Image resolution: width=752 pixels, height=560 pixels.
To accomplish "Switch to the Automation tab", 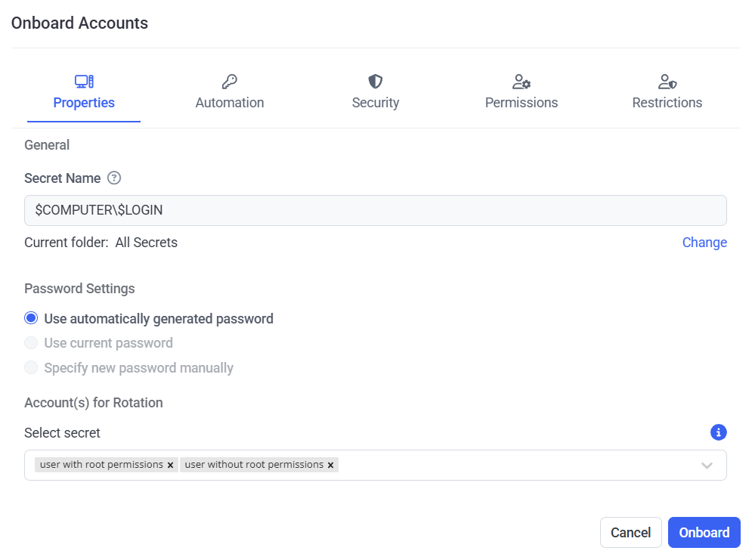I will coord(230,103).
